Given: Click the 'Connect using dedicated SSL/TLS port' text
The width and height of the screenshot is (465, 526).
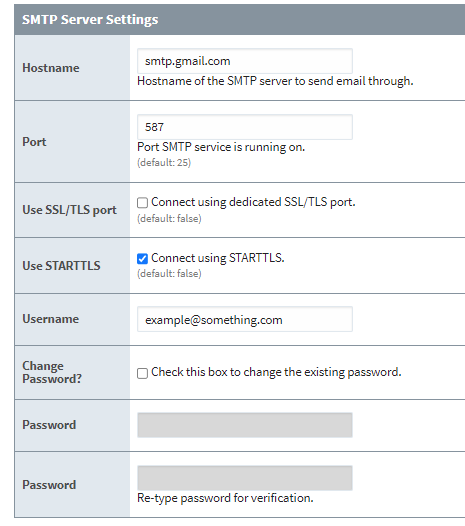Looking at the screenshot, I should point(253,202).
